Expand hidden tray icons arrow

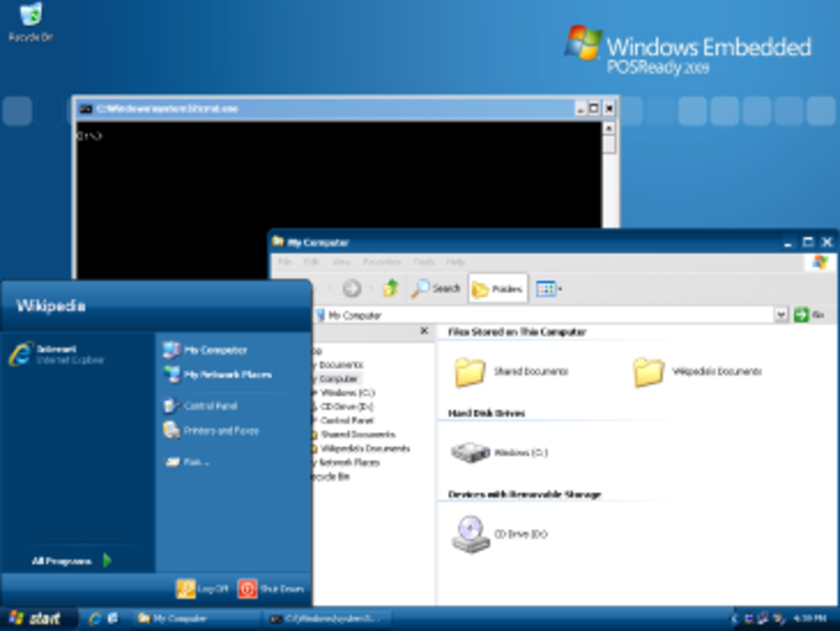[734, 619]
